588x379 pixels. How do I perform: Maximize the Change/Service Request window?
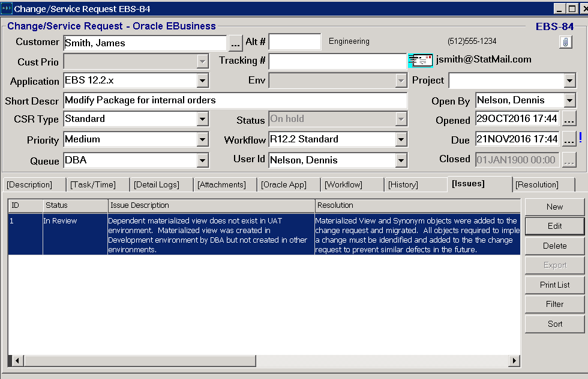coord(572,8)
